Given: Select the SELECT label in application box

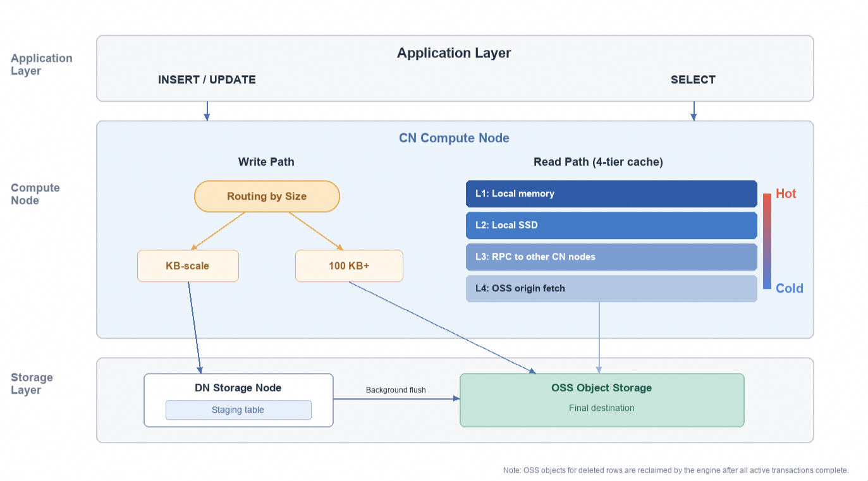Looking at the screenshot, I should pyautogui.click(x=693, y=80).
